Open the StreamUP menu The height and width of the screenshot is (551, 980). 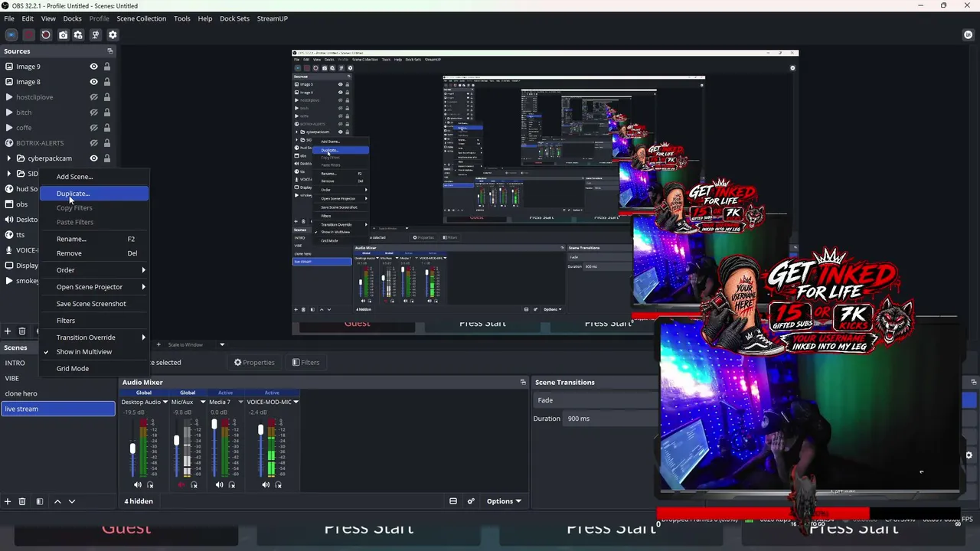(273, 18)
